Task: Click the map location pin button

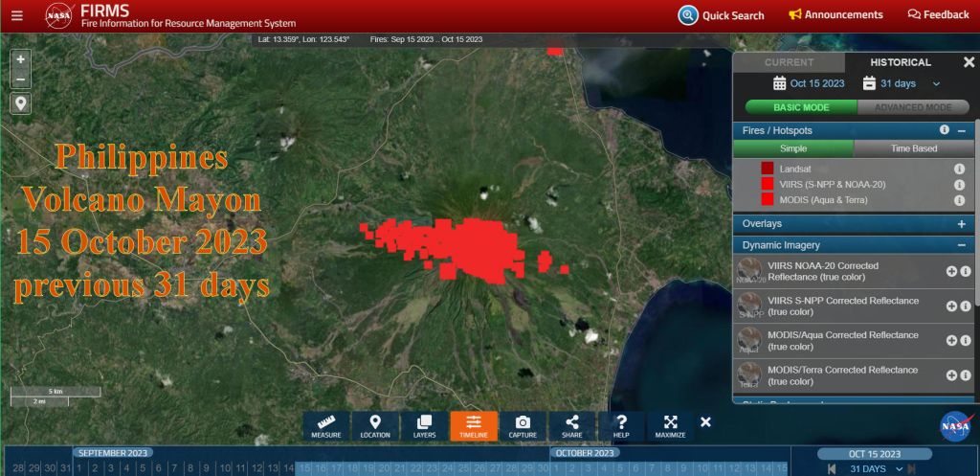Action: coord(21,103)
